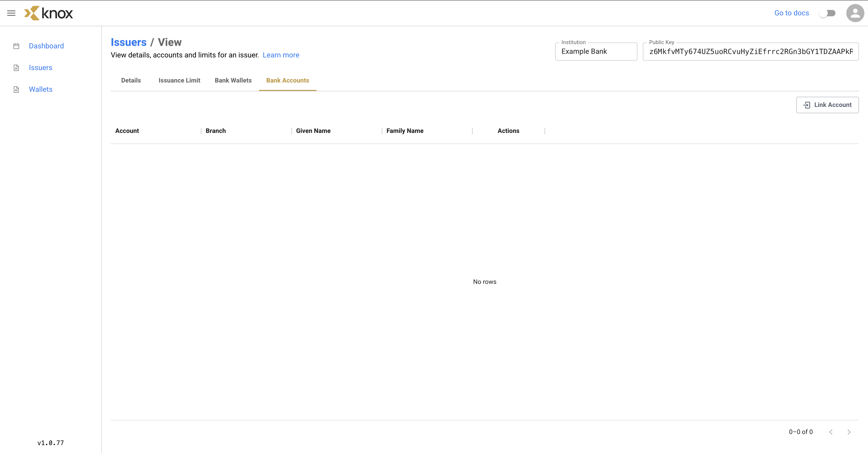Follow the Go to docs link
The image size is (868, 453).
[x=792, y=13]
